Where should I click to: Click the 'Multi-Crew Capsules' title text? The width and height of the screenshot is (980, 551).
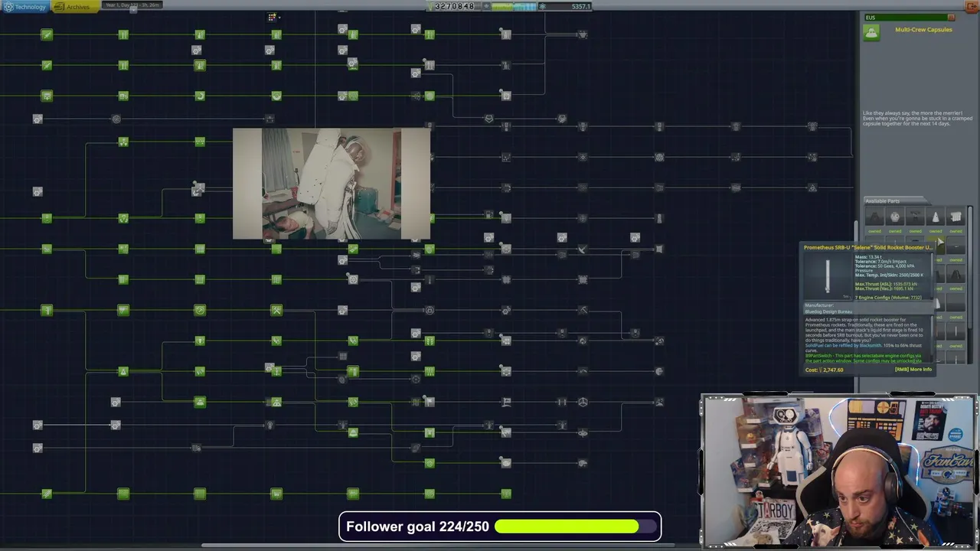[923, 30]
